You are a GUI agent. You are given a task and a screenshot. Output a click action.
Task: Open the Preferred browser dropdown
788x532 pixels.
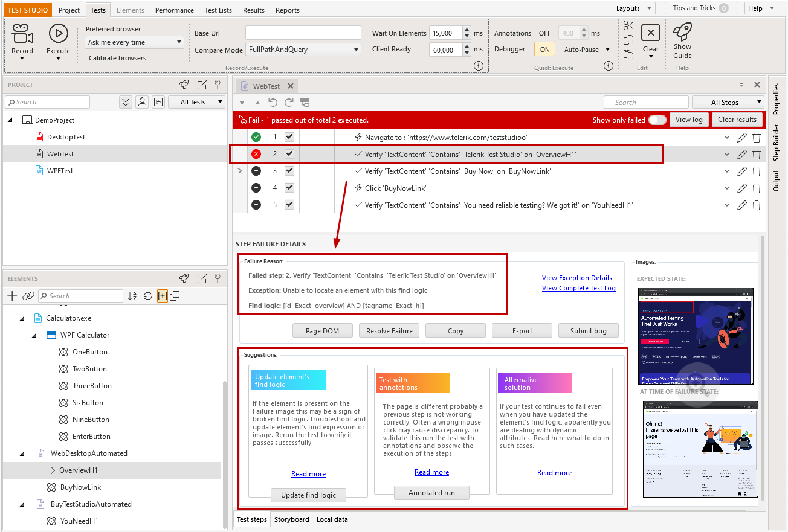click(134, 42)
